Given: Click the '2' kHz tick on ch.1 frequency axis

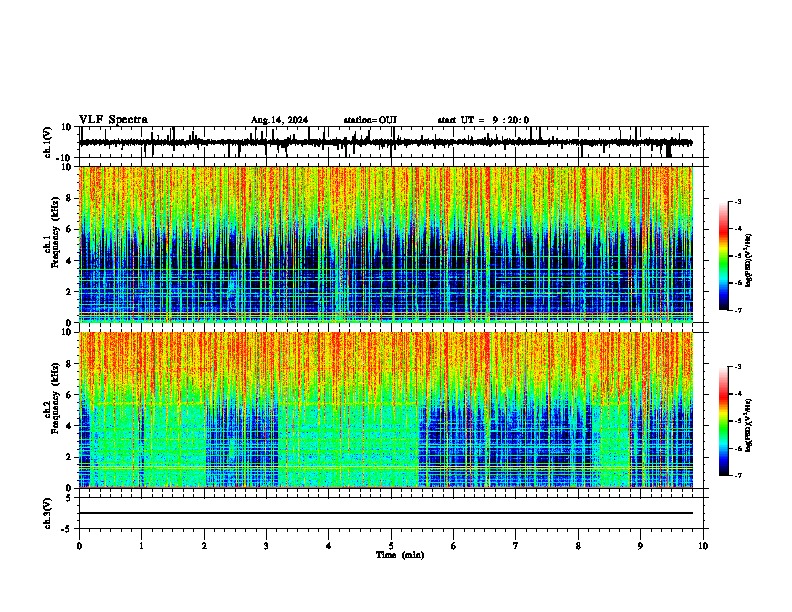Looking at the screenshot, I should pyautogui.click(x=70, y=292).
